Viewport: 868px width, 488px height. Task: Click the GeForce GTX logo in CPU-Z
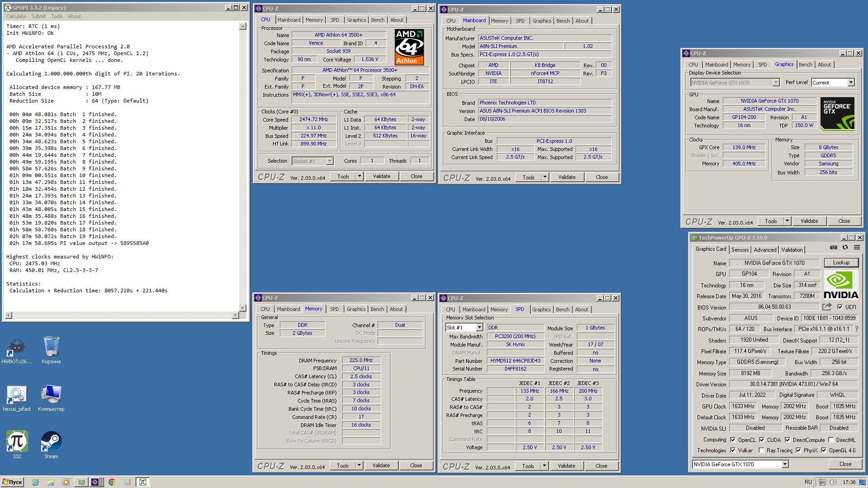click(838, 114)
